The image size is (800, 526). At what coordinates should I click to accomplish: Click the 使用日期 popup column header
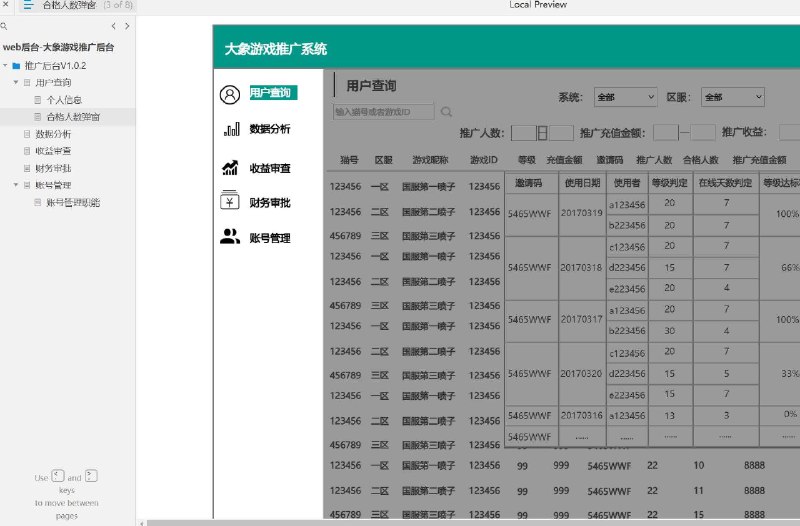tap(582, 183)
